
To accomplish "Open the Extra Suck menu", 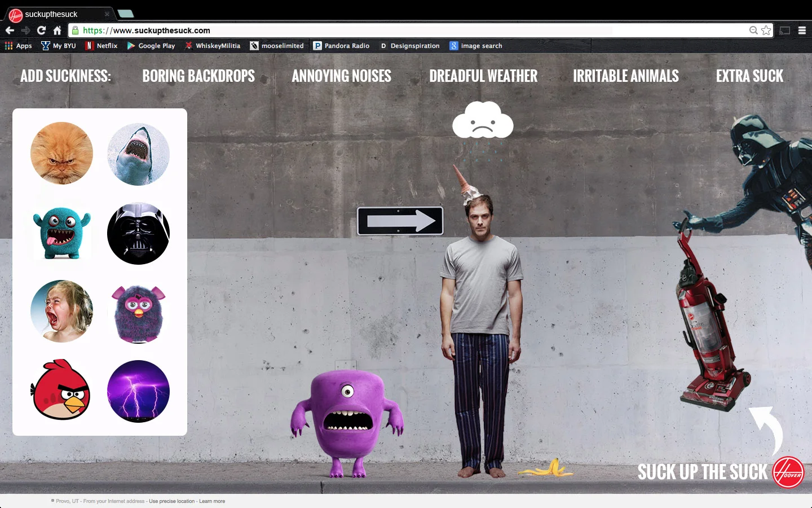I will coord(749,76).
